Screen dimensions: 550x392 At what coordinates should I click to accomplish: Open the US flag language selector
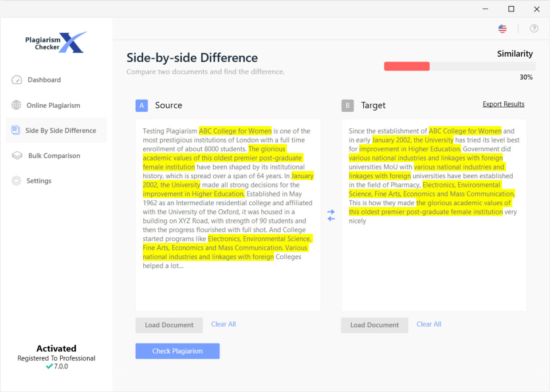(502, 28)
